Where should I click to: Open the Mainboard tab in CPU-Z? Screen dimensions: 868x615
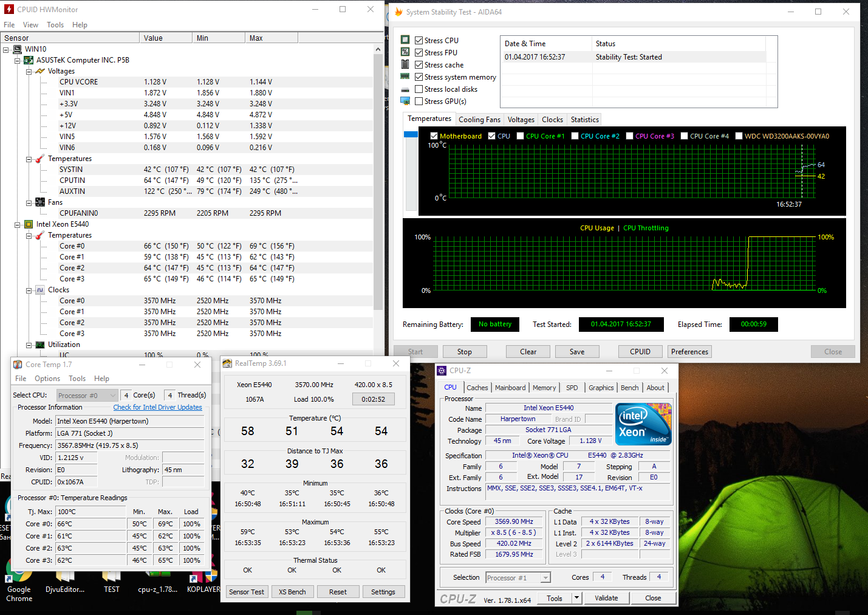tap(510, 388)
